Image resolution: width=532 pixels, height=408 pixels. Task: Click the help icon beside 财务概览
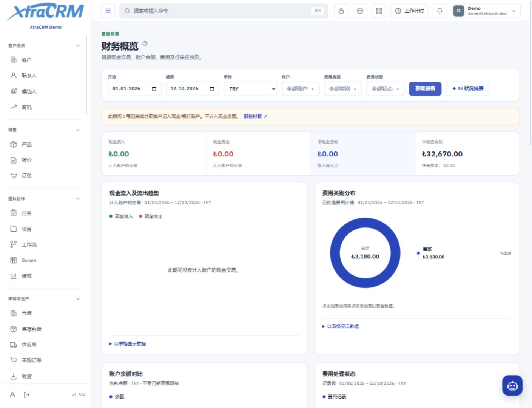point(145,43)
